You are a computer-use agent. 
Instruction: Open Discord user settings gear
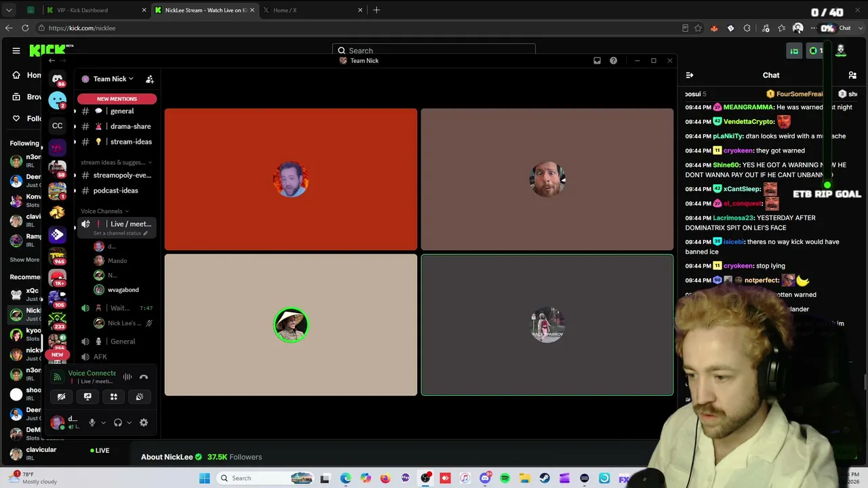[144, 422]
